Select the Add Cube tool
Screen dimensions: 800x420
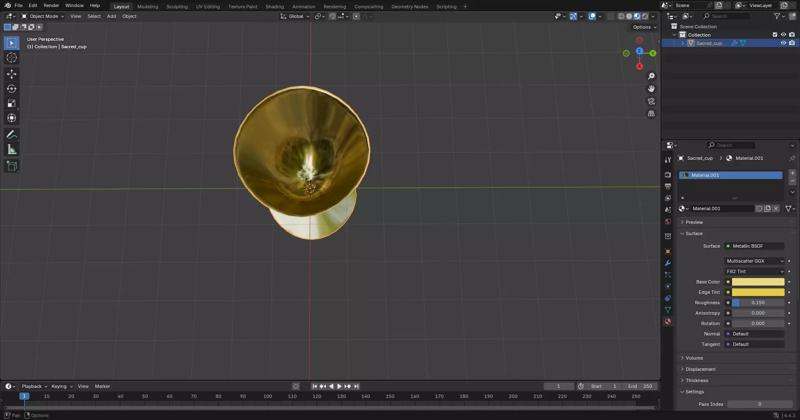point(12,166)
